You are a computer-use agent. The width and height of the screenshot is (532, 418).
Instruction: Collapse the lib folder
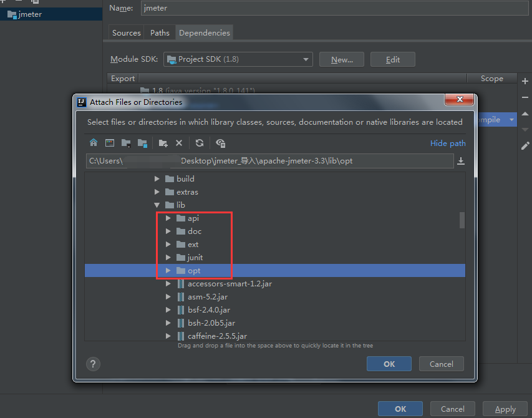coord(157,205)
